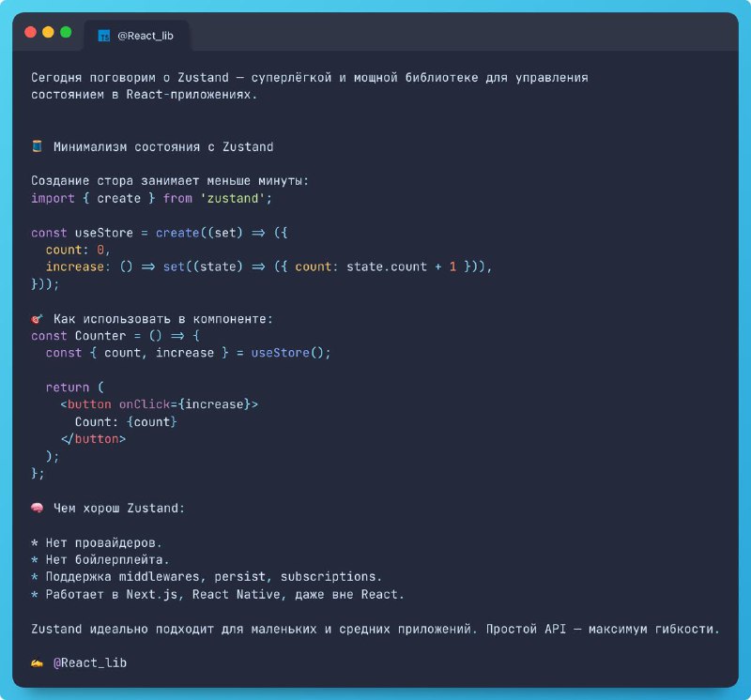The image size is (751, 700).
Task: Click the "const useStore = create((set) => ({" line
Action: pyautogui.click(x=159, y=233)
